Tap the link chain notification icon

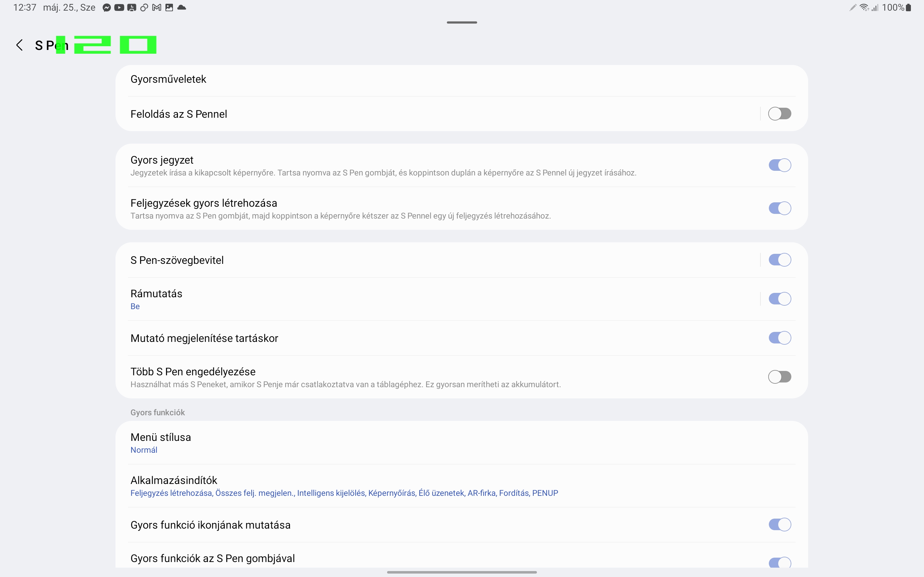[144, 7]
